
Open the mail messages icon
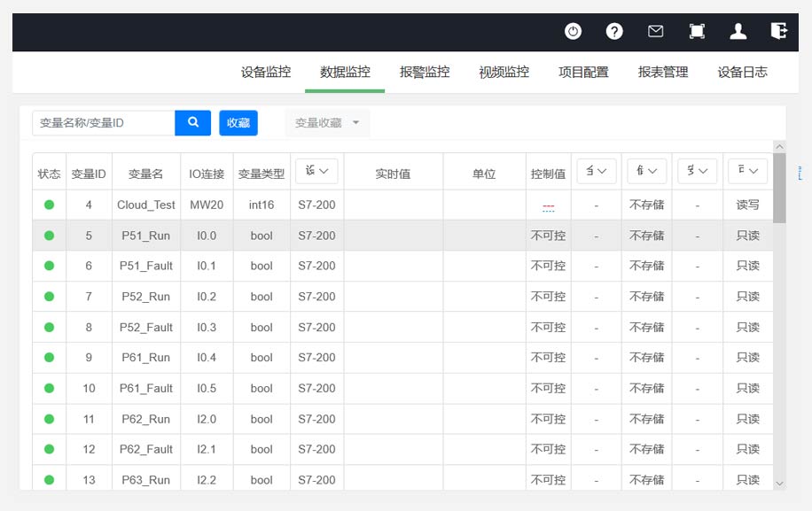click(x=656, y=32)
